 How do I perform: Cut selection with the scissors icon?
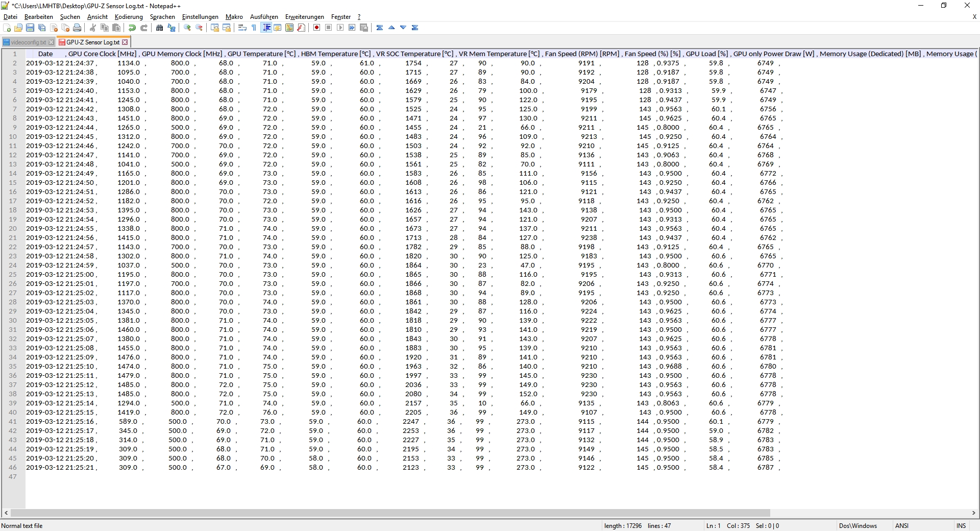[93, 28]
